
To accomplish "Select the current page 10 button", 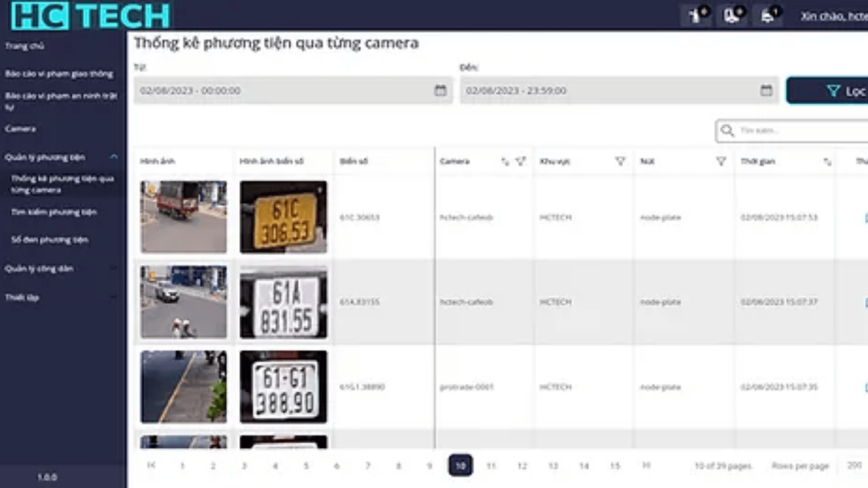I will [460, 465].
